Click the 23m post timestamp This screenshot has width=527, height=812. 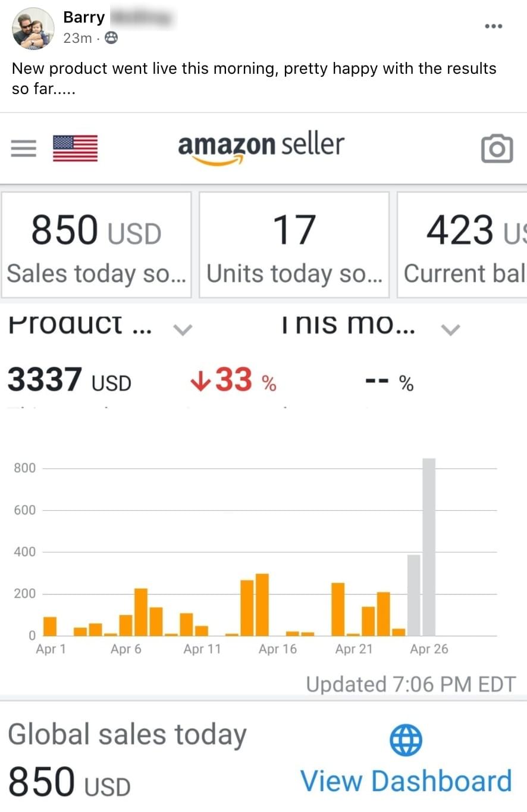pos(77,38)
